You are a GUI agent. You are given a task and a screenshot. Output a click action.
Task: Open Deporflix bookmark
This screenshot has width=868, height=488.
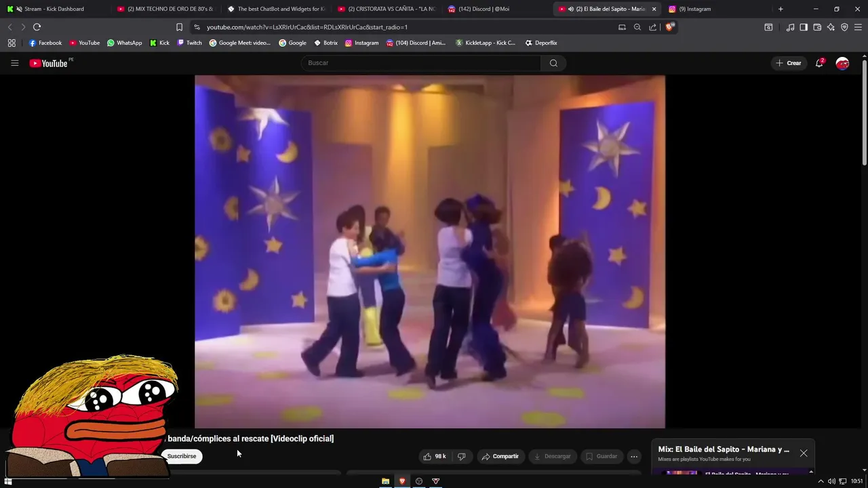point(541,43)
